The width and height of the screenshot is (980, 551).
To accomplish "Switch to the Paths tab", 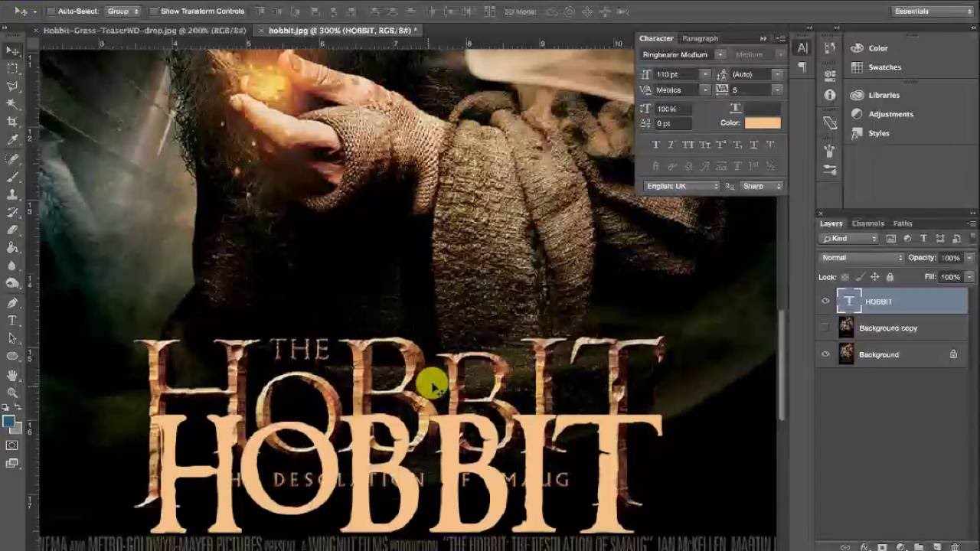I will (903, 223).
